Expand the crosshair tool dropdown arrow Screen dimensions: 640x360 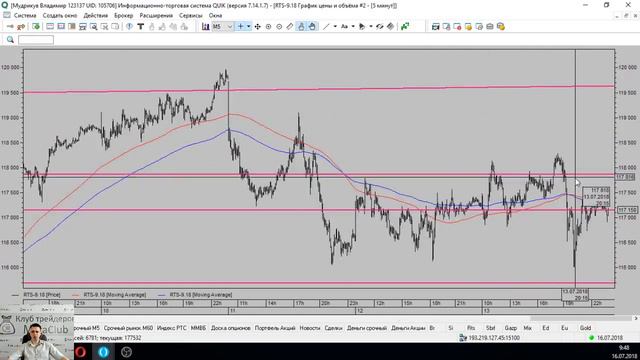(248, 27)
